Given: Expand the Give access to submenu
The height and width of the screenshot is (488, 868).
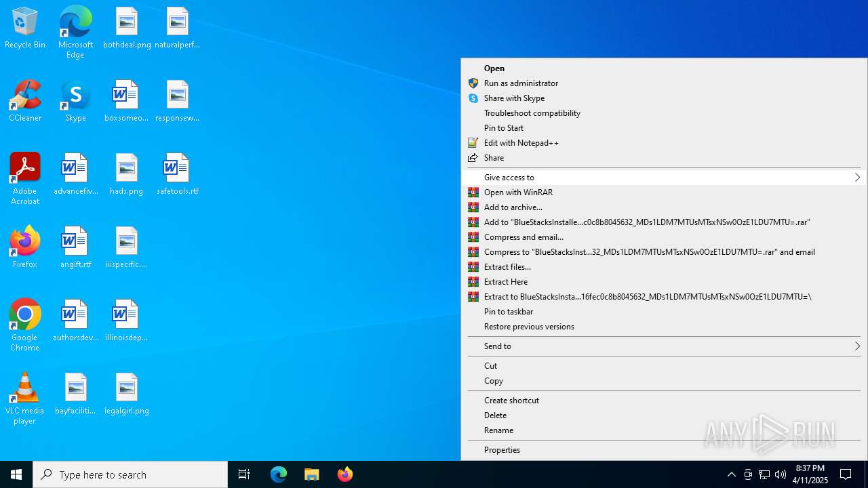Looking at the screenshot, I should click(664, 178).
